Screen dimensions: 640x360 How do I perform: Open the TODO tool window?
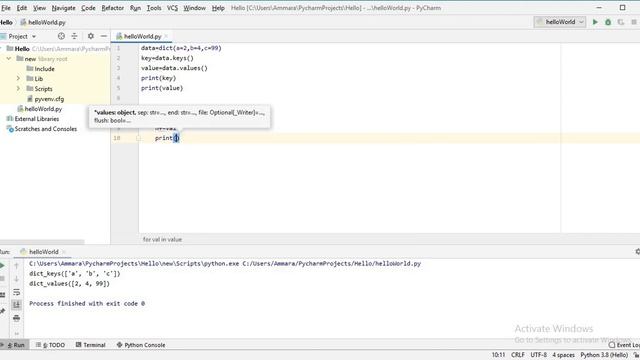pyautogui.click(x=50, y=345)
